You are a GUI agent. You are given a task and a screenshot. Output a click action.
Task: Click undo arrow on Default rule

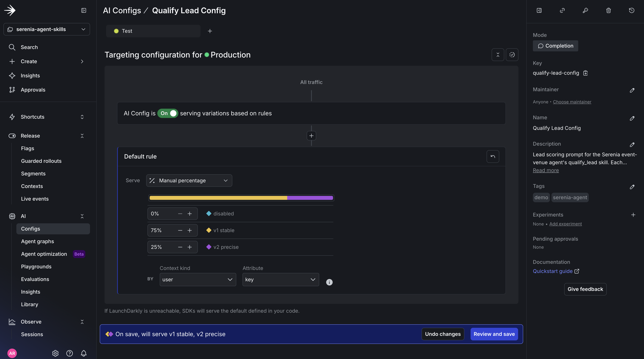(x=493, y=156)
